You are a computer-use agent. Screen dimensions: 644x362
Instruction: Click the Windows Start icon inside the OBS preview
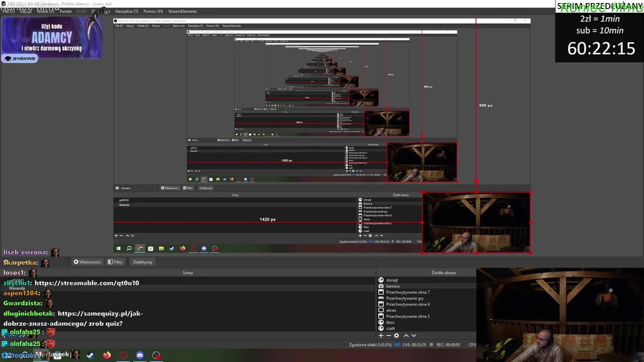click(x=118, y=248)
